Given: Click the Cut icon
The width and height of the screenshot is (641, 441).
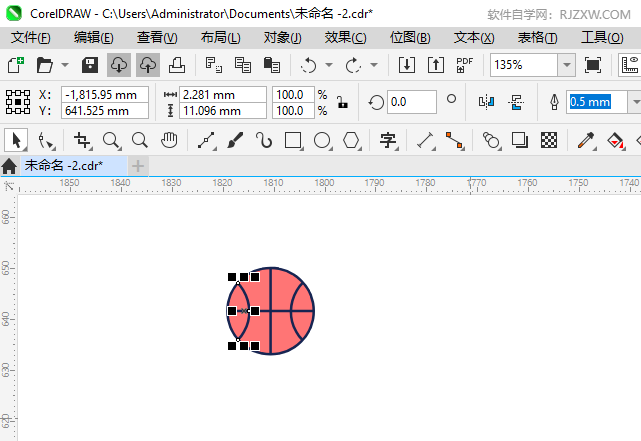Looking at the screenshot, I should 213,65.
